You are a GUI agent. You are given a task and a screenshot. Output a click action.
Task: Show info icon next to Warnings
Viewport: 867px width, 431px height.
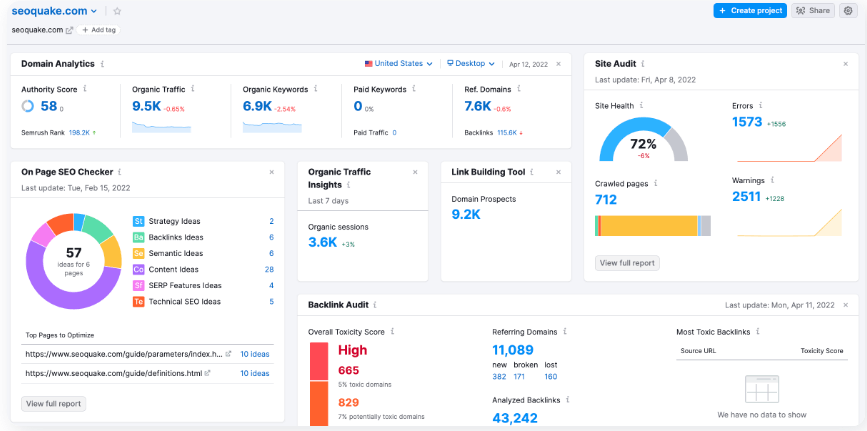772,180
